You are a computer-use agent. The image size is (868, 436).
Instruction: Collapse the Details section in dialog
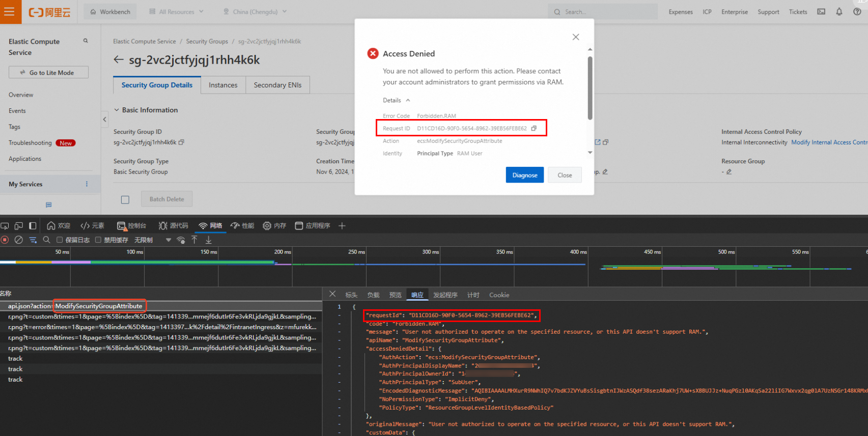pos(397,100)
